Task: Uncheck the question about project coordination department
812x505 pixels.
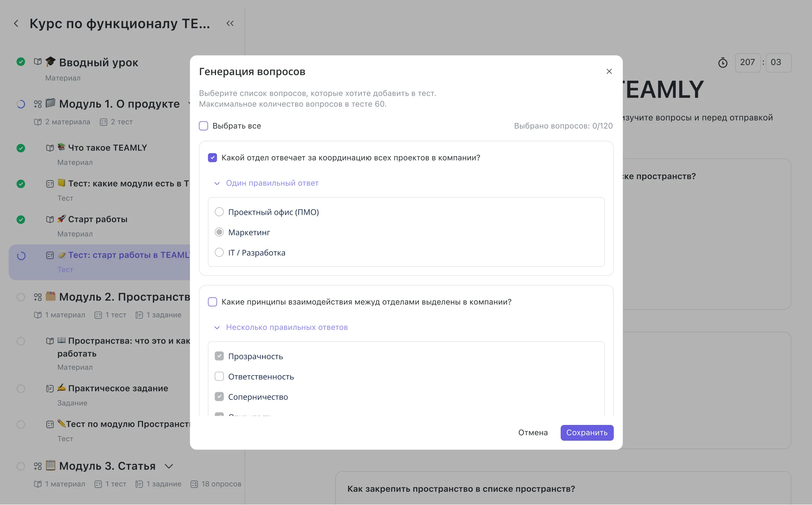Action: [212, 158]
